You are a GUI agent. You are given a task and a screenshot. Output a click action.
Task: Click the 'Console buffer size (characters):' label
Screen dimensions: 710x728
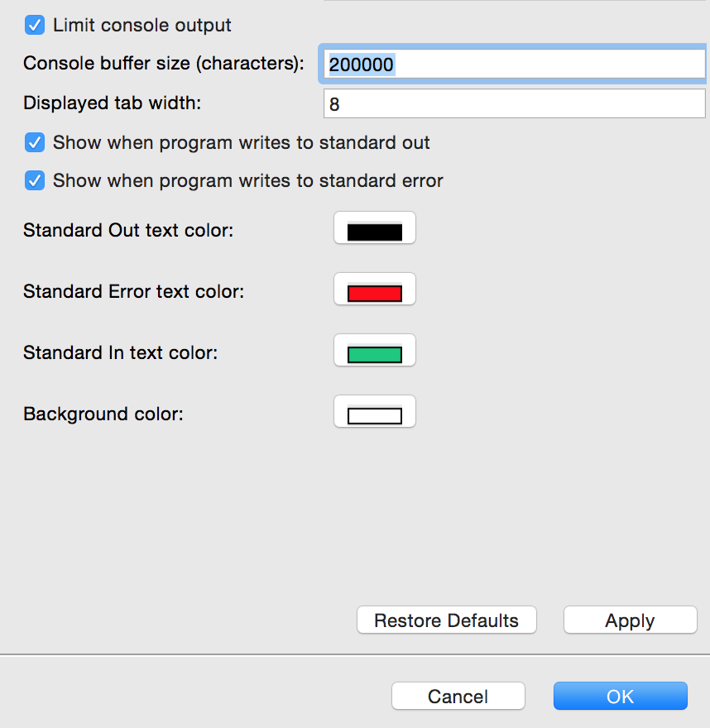(164, 64)
